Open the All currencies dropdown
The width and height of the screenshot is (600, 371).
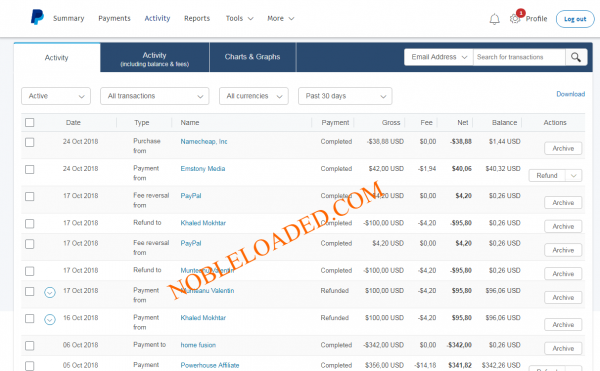click(x=254, y=96)
